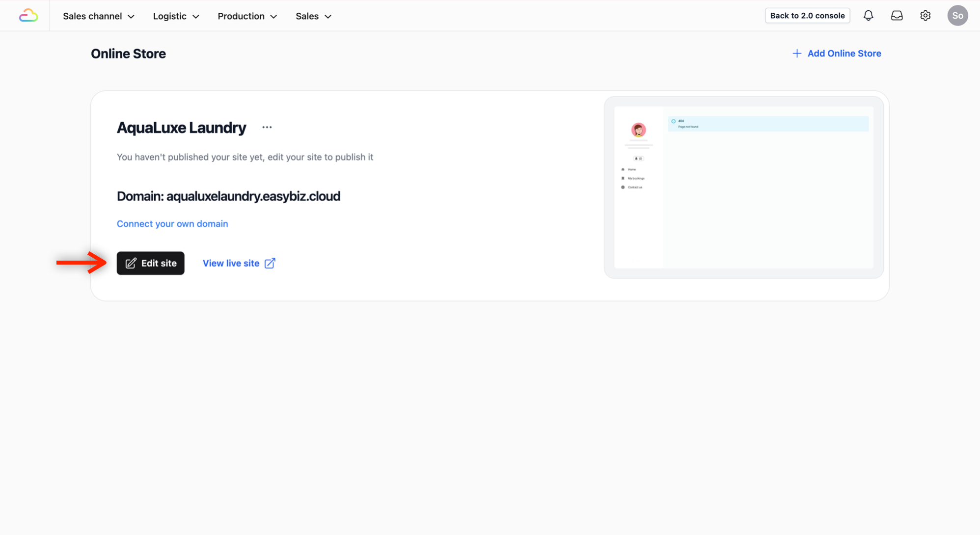Viewport: 980px width, 535px height.
Task: Click the Add Online Store link
Action: (x=844, y=53)
